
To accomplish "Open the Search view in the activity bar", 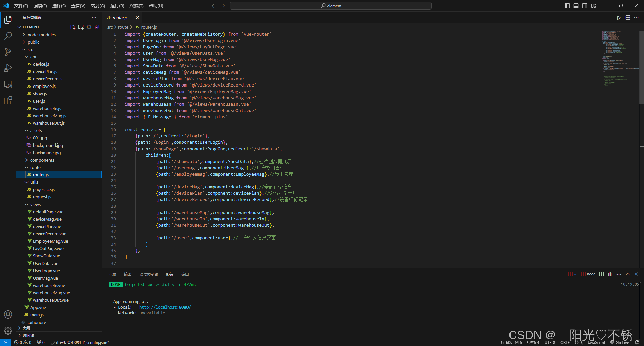I will coord(8,36).
